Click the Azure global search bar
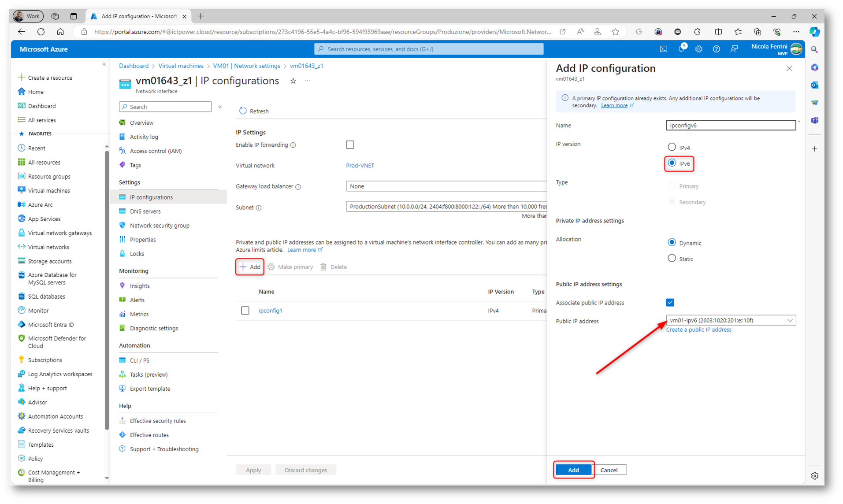Viewport: 843px width, 504px height. pyautogui.click(x=428, y=49)
